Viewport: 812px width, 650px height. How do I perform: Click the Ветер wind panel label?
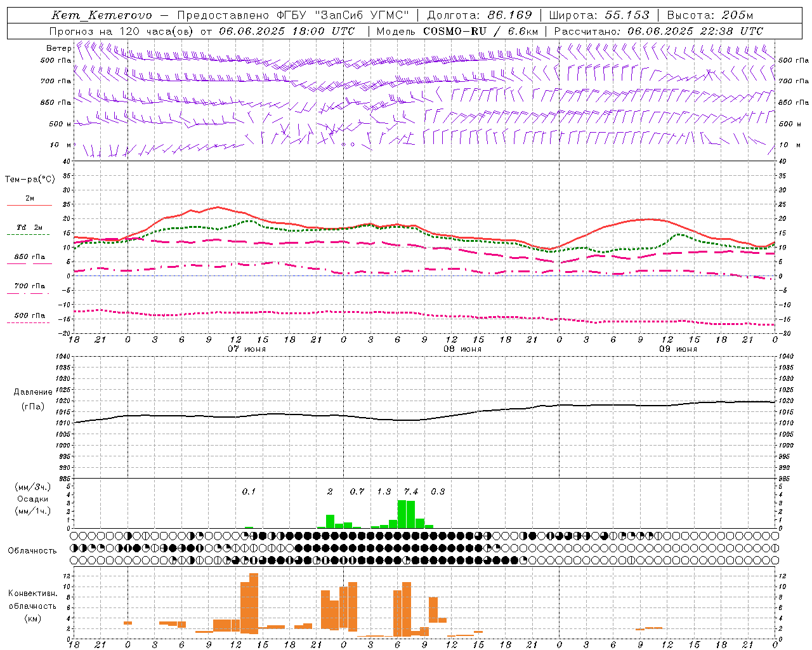tap(58, 48)
